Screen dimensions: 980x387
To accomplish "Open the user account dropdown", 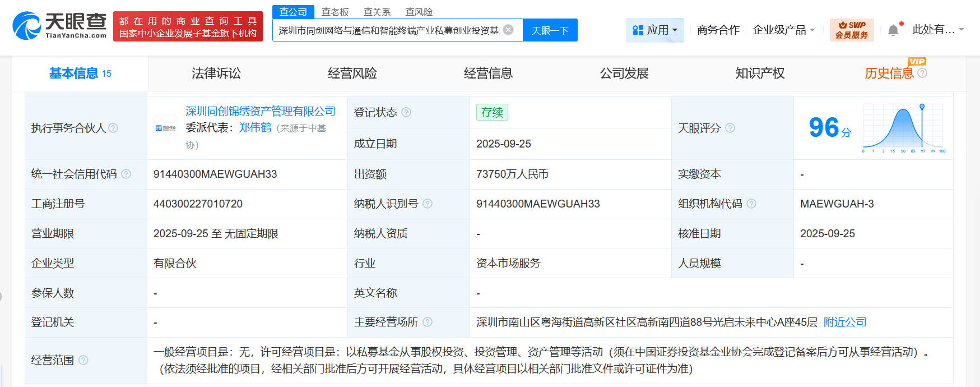I will click(937, 30).
